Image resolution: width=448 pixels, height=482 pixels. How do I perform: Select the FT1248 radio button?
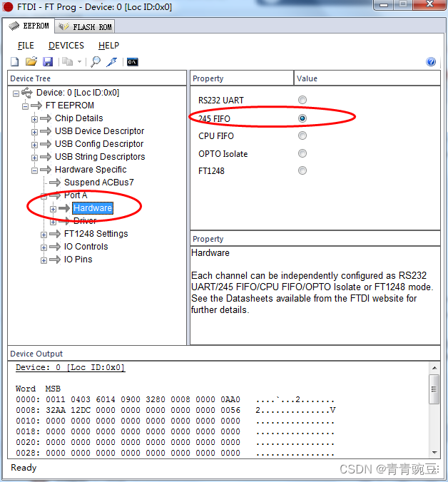(x=302, y=170)
